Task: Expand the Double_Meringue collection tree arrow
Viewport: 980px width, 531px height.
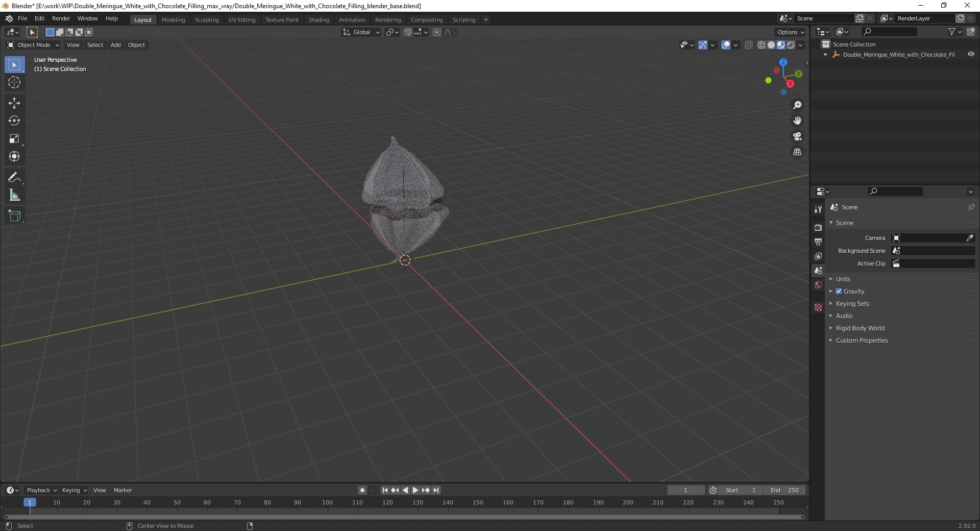Action: 826,54
